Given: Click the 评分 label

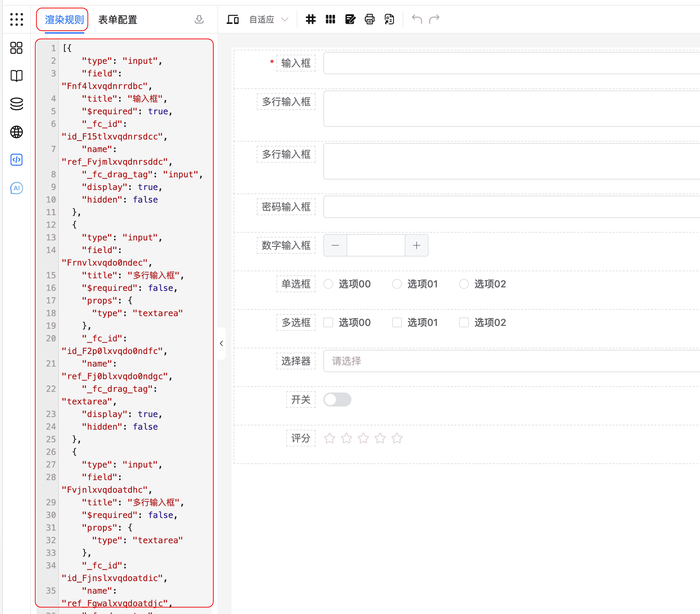Looking at the screenshot, I should click(x=301, y=438).
